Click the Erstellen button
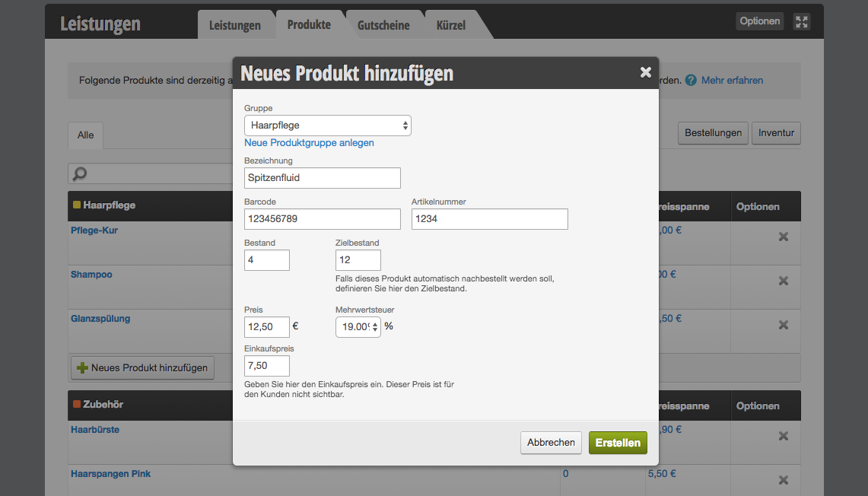The height and width of the screenshot is (496, 868). (618, 443)
